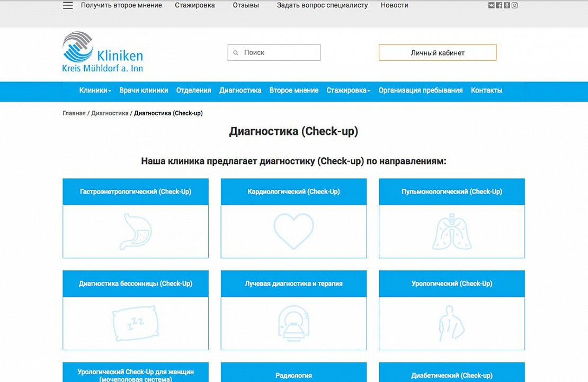The height and width of the screenshot is (382, 588).
Task: Go to Контакты in navigation bar
Action: pos(486,90)
